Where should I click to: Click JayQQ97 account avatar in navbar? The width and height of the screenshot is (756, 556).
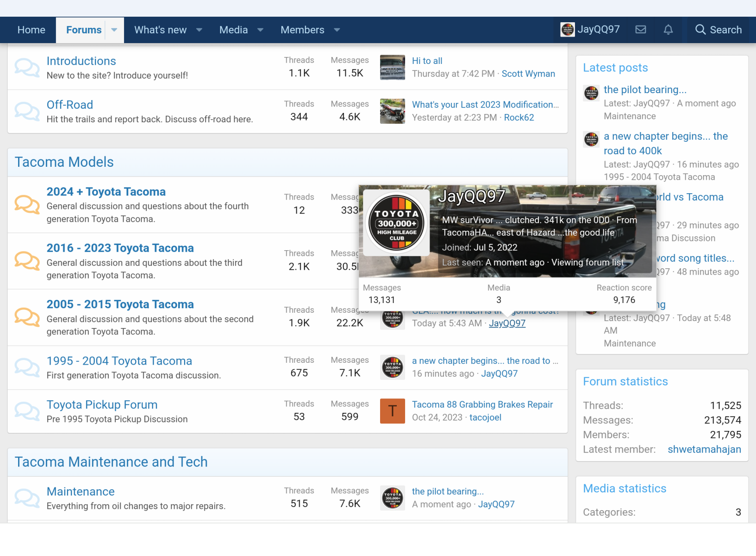pyautogui.click(x=568, y=30)
